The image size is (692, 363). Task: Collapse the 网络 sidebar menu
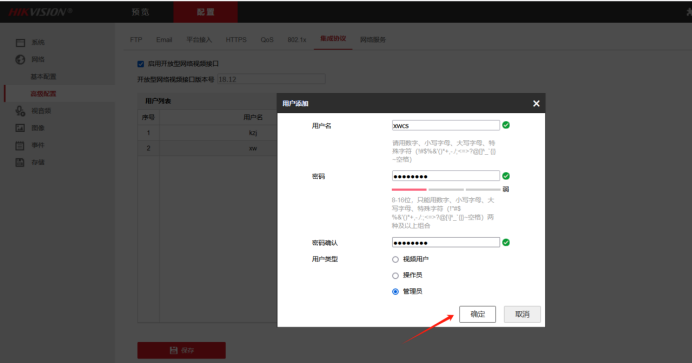tap(38, 60)
